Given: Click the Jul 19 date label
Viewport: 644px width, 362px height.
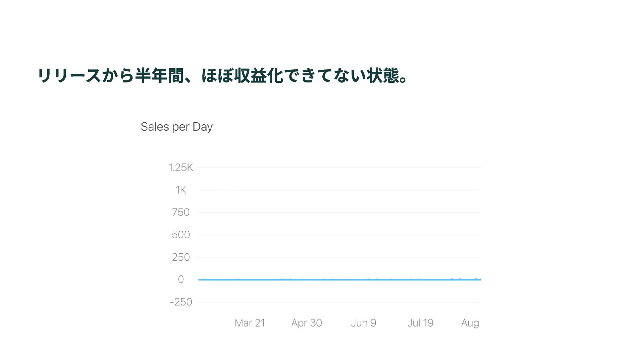Looking at the screenshot, I should 420,323.
